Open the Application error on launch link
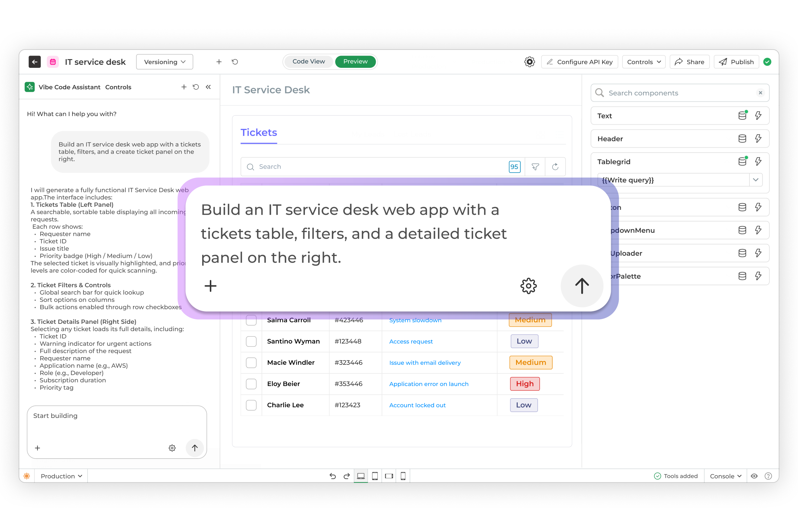This screenshot has height=532, width=798. (x=429, y=384)
